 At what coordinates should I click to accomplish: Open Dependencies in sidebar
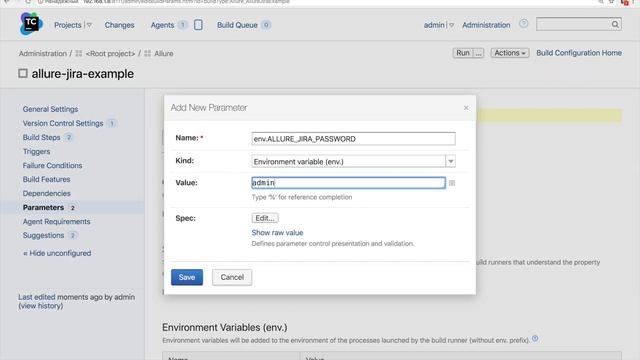(x=47, y=193)
